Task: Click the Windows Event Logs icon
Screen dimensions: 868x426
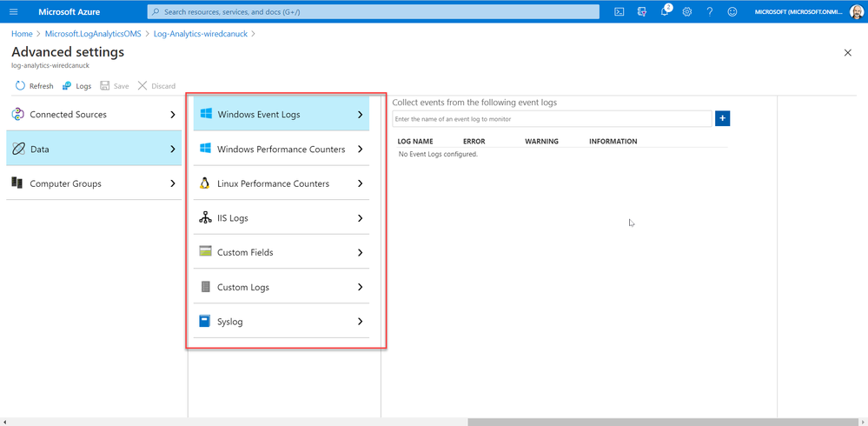Action: [x=206, y=114]
